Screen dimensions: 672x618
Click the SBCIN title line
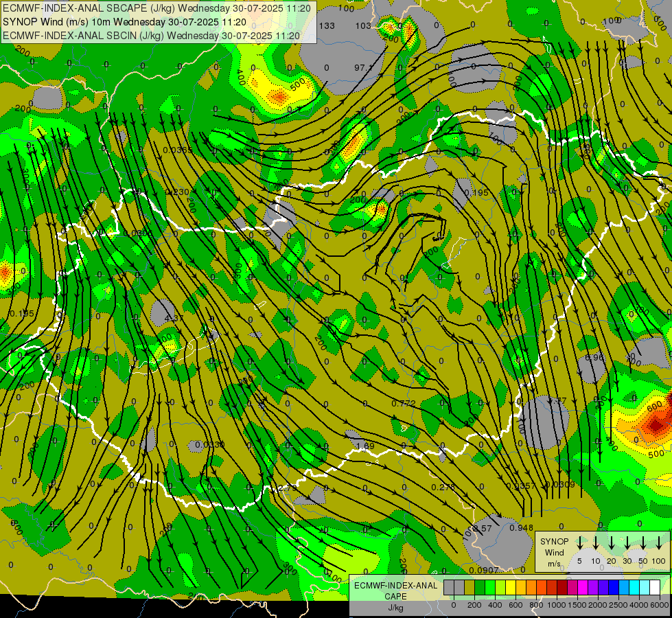[x=151, y=36]
